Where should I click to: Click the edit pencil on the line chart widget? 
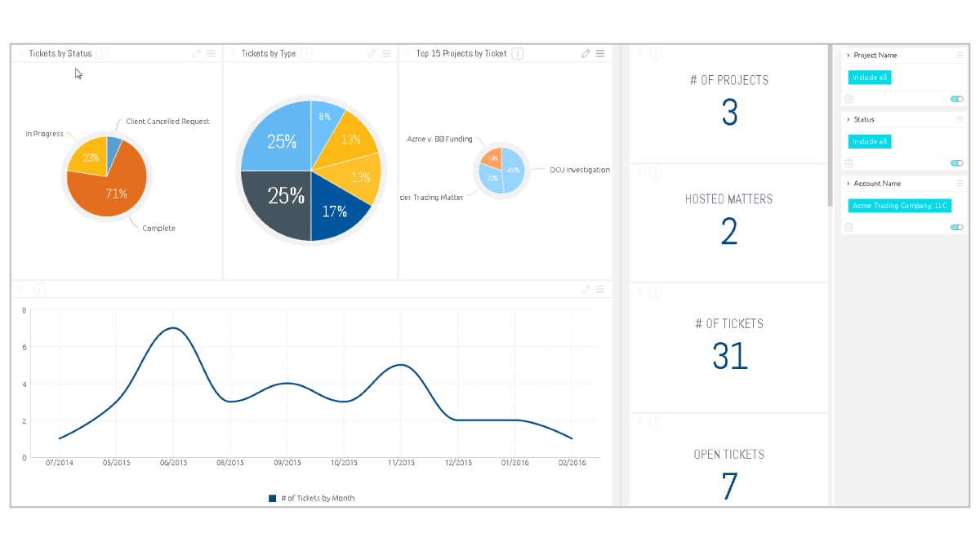(x=586, y=289)
